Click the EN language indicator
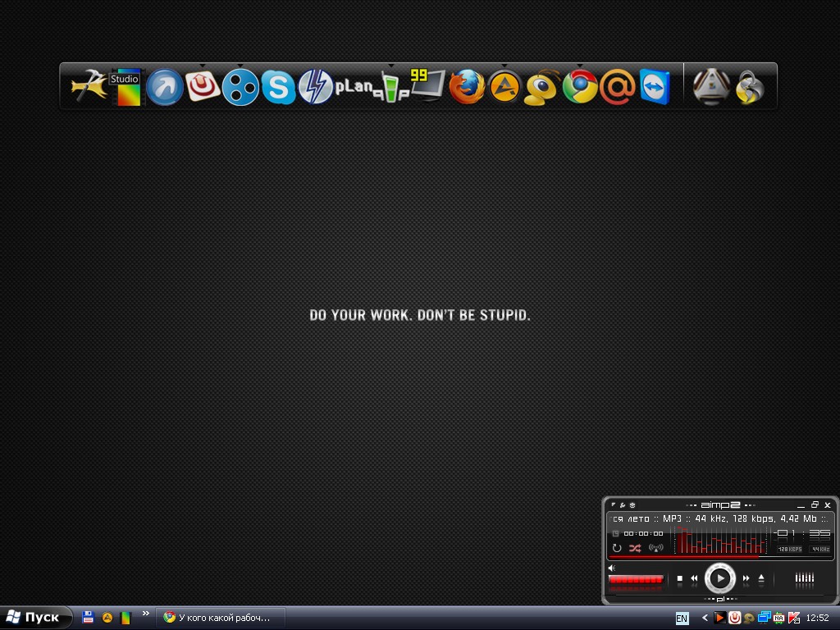840x630 pixels. coord(682,619)
